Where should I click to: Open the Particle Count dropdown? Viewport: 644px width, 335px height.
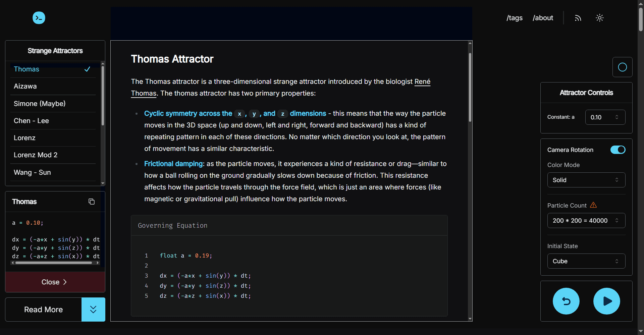point(586,221)
